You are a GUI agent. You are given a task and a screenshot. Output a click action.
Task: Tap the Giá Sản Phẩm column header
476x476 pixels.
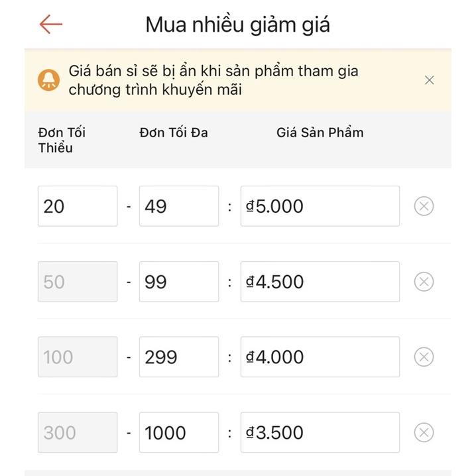point(320,133)
